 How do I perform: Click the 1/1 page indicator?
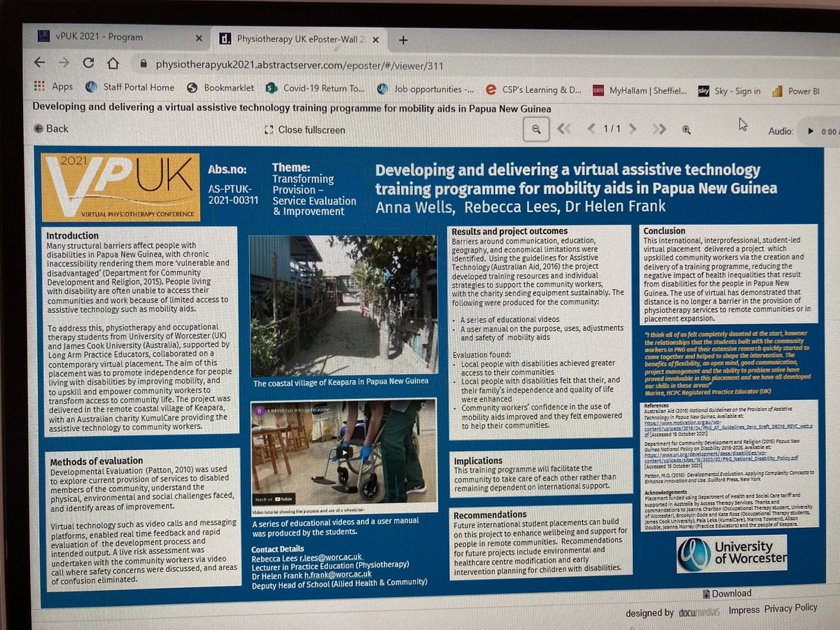tap(612, 129)
